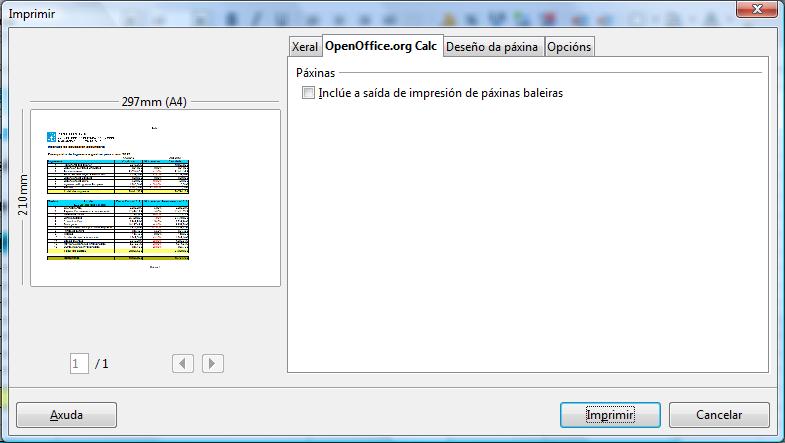Click the spreadsheet print preview thumbnail
Image resolution: width=785 pixels, height=443 pixels.
point(155,198)
